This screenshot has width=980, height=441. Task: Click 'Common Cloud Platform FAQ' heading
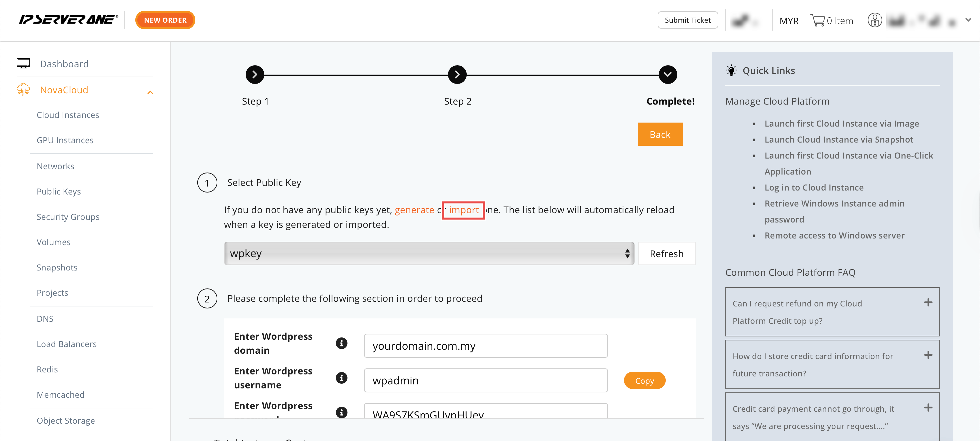click(x=790, y=272)
